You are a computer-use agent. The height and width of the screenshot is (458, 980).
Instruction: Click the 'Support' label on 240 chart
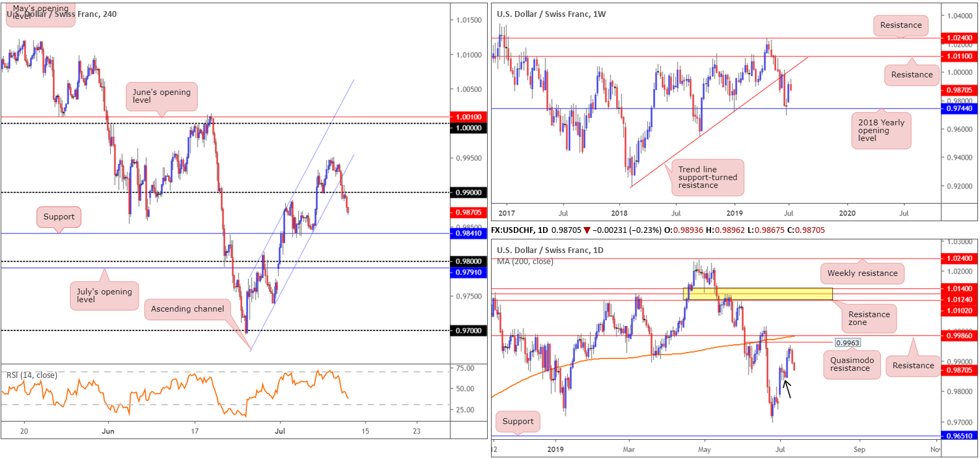pyautogui.click(x=59, y=217)
